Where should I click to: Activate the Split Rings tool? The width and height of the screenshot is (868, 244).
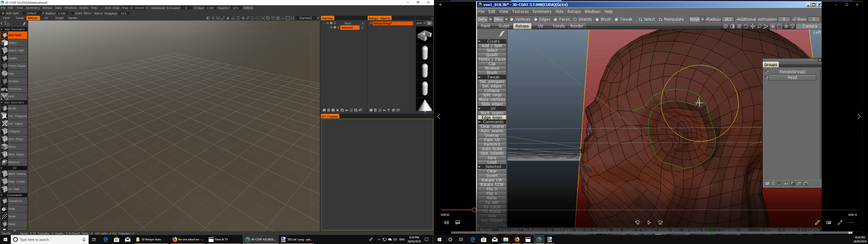pyautogui.click(x=15, y=139)
